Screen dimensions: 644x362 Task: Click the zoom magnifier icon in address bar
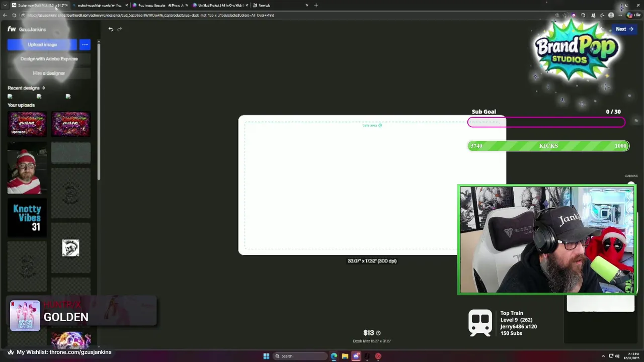tap(556, 15)
